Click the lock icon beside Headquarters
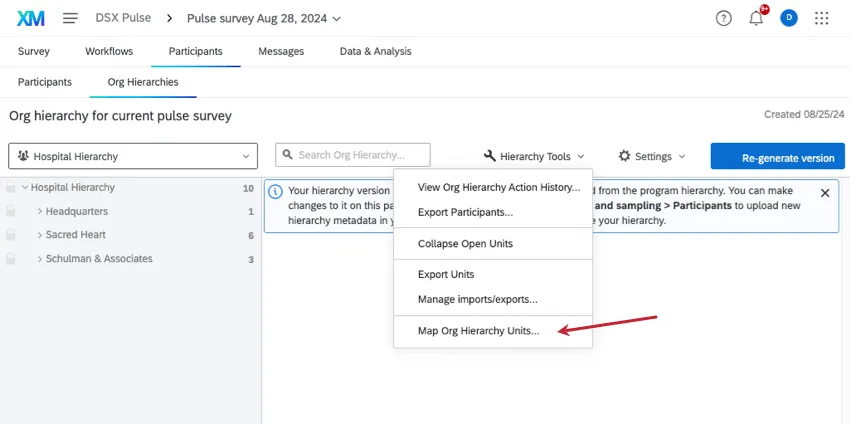 (11, 212)
